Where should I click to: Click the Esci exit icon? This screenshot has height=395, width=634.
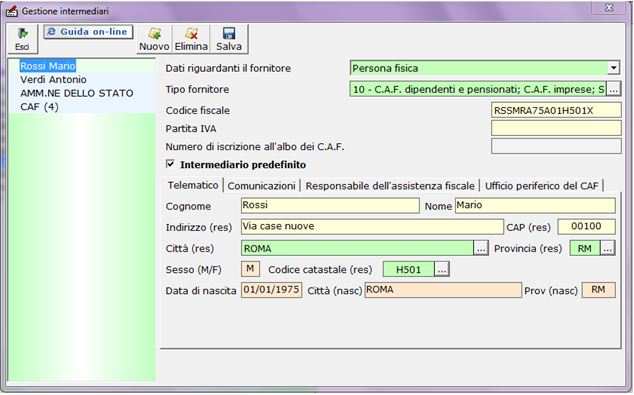[23, 39]
